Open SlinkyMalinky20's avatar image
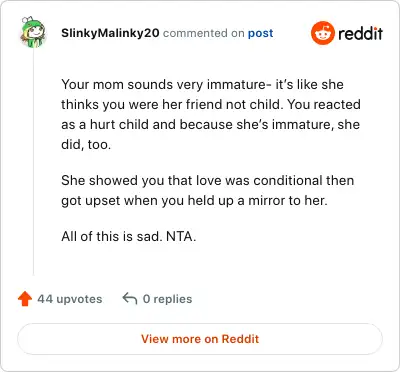This screenshot has width=400, height=372. pyautogui.click(x=33, y=32)
